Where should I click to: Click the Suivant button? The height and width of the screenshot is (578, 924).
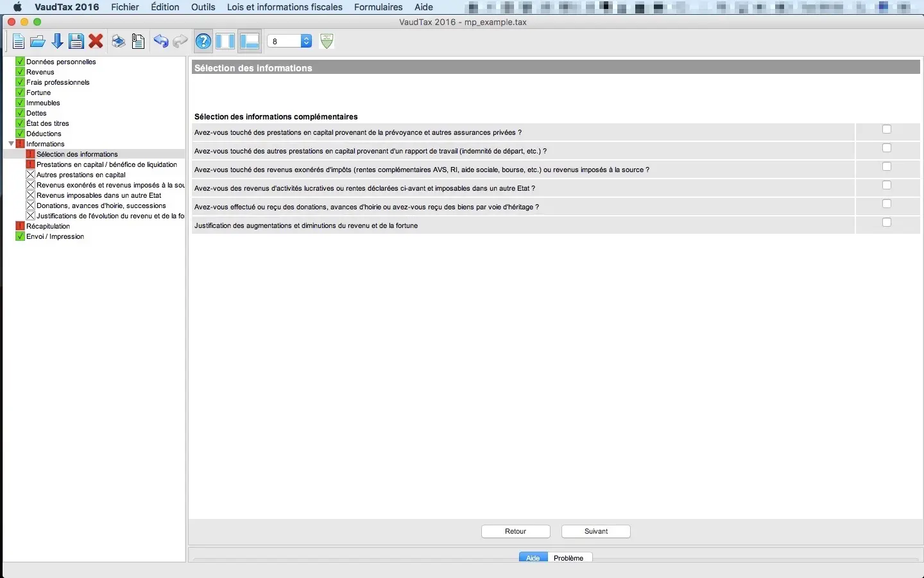pos(596,532)
